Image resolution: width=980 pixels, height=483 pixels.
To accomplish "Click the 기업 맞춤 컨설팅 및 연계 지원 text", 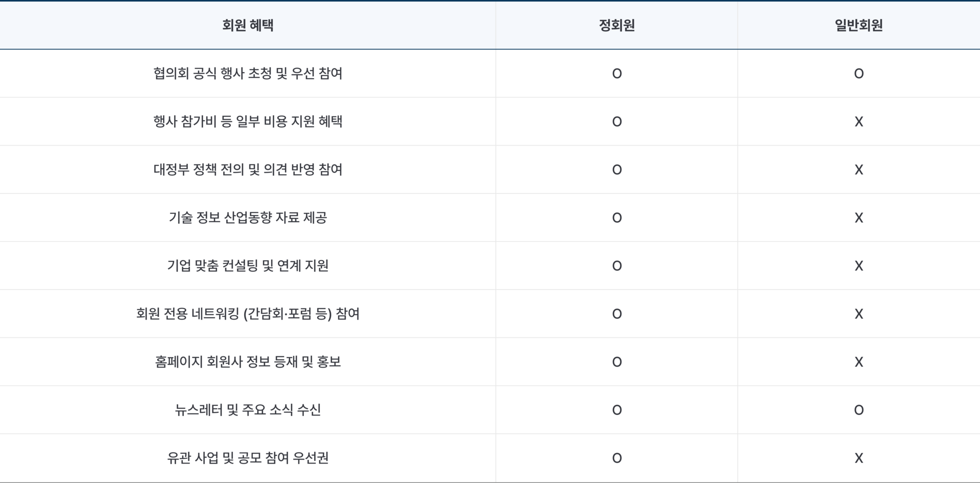I will pyautogui.click(x=248, y=265).
